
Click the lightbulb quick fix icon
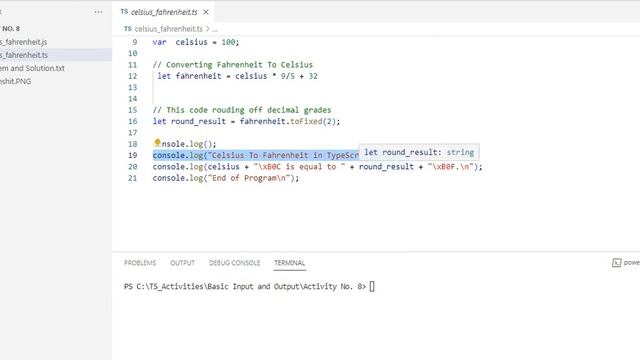click(x=157, y=143)
